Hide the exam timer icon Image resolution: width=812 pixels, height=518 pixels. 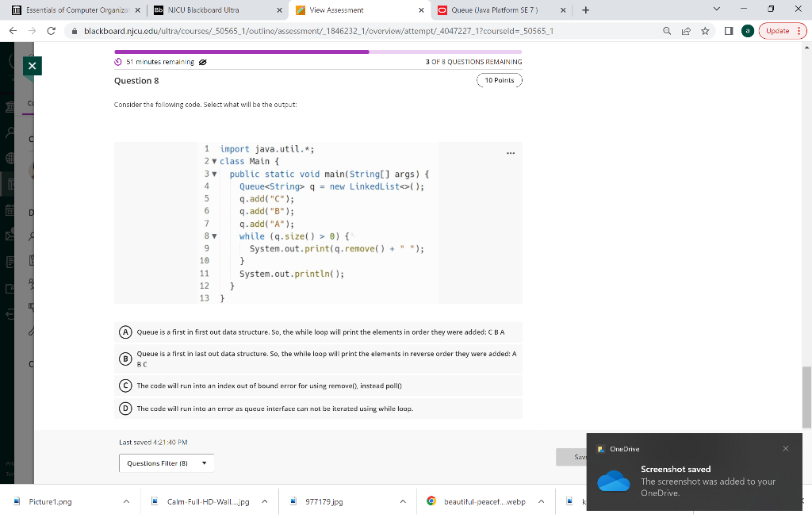pos(201,62)
